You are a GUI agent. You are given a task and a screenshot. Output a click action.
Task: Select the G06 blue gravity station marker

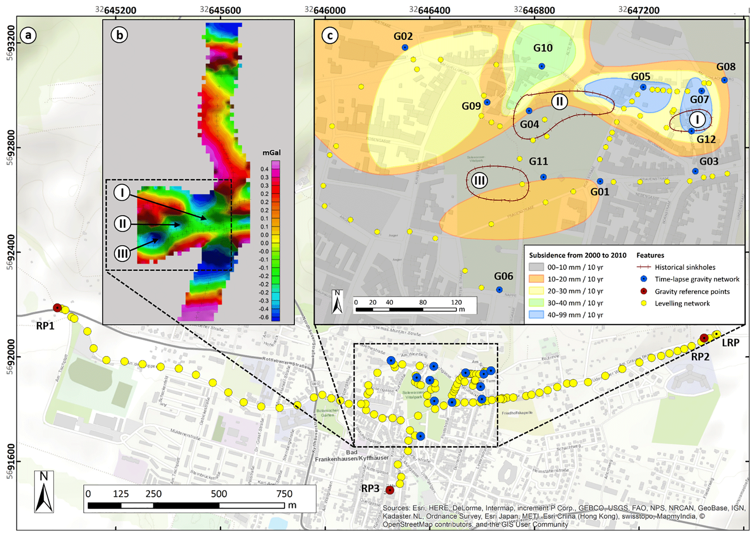coord(499,290)
